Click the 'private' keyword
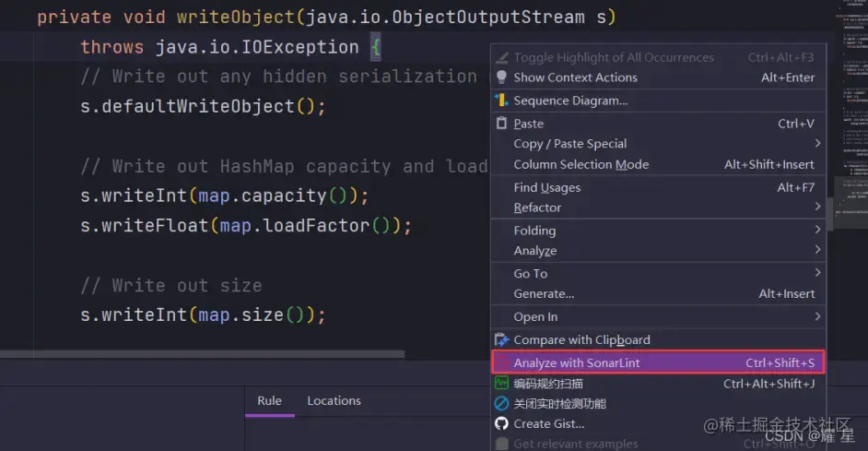This screenshot has width=868, height=451. pyautogui.click(x=75, y=18)
